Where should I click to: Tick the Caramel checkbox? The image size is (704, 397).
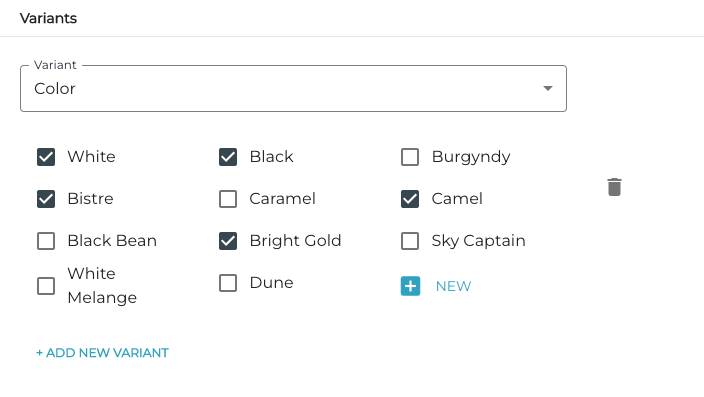point(228,199)
